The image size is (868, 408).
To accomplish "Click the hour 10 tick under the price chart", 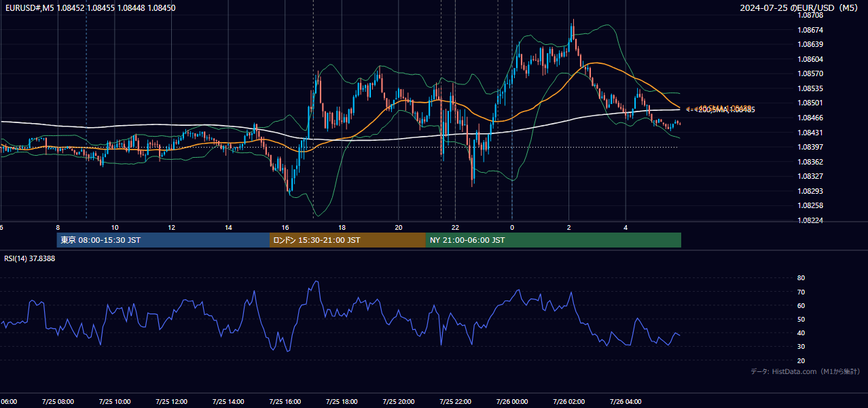I will 115,227.
